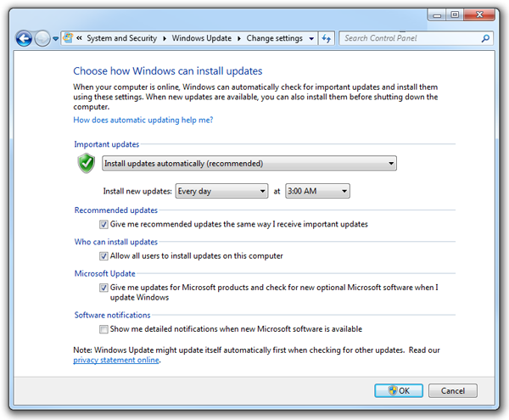The height and width of the screenshot is (420, 509).
Task: Click the Important updates section heading
Action: 107,144
